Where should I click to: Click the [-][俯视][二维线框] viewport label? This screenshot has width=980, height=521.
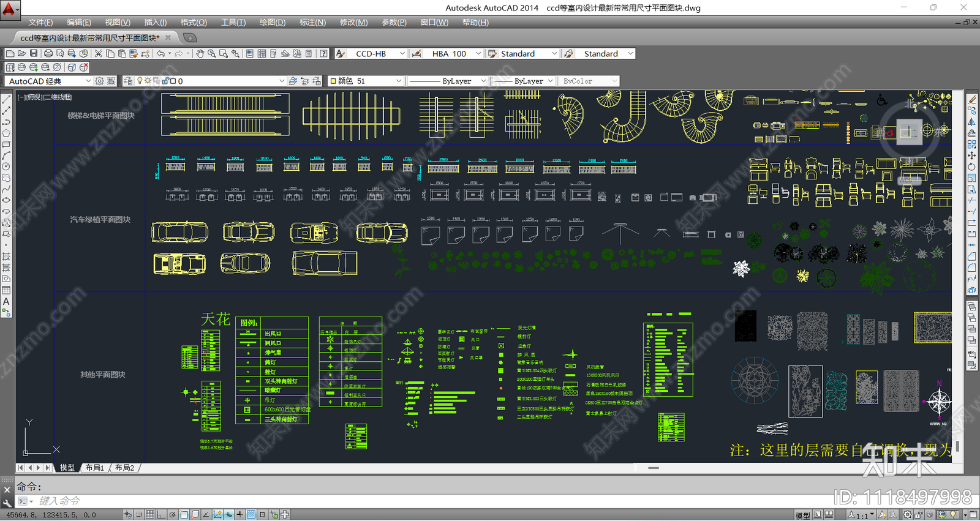tap(45, 97)
